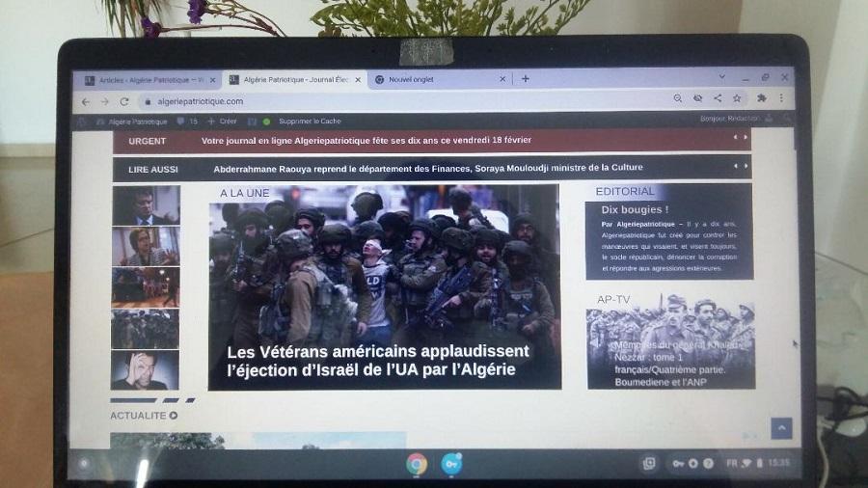
Task: Go to the previous LIRE AUSSI ticker item
Action: pos(735,166)
